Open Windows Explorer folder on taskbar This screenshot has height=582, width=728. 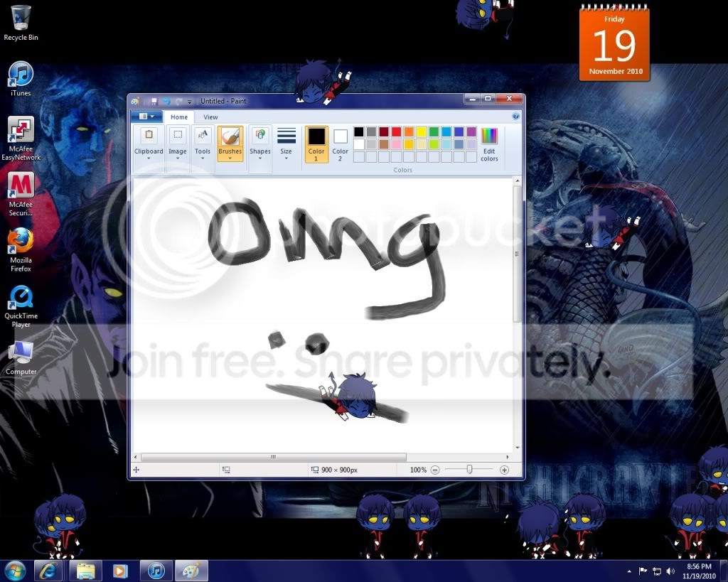pos(86,571)
